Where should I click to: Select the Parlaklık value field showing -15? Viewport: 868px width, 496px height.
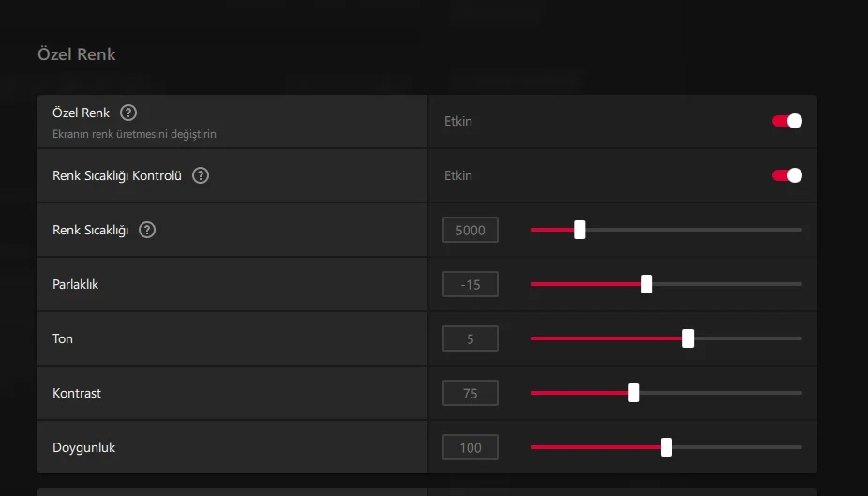click(x=471, y=284)
